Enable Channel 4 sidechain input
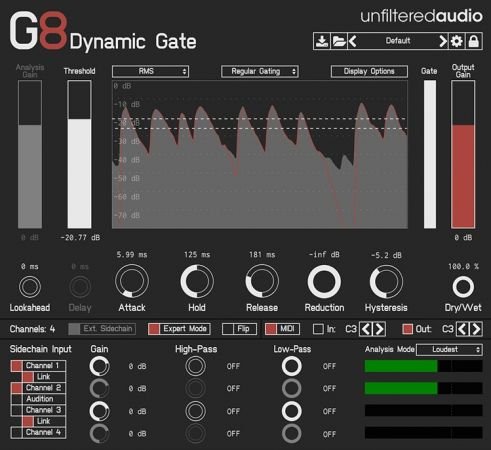Image resolution: width=491 pixels, height=450 pixels. (38, 432)
